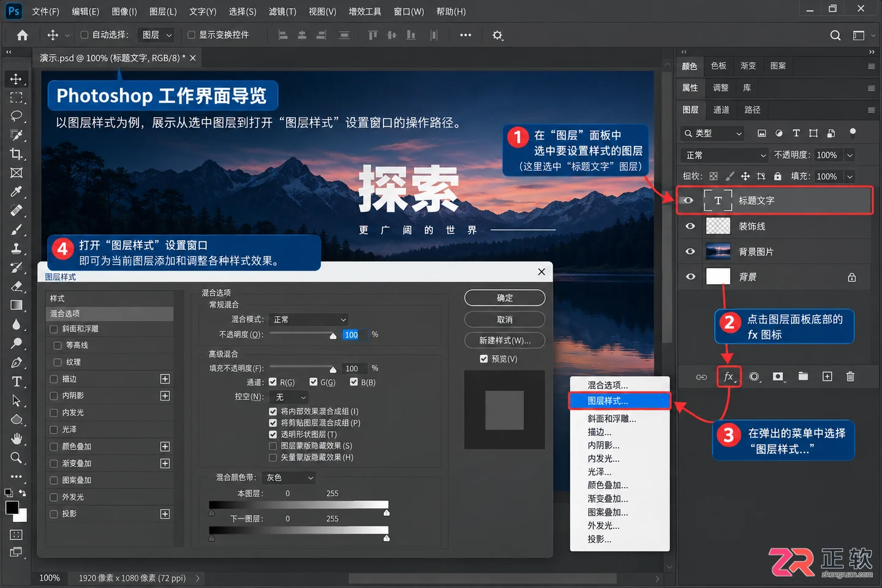Open layer blend mode 正常 dropdown
882x588 pixels.
724,155
